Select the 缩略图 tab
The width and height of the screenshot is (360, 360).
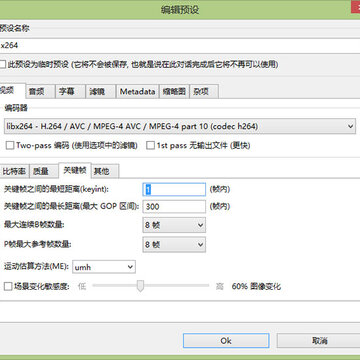[x=174, y=91]
